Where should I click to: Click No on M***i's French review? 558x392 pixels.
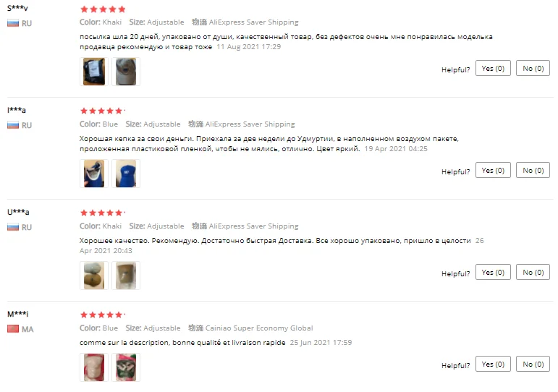pos(533,364)
